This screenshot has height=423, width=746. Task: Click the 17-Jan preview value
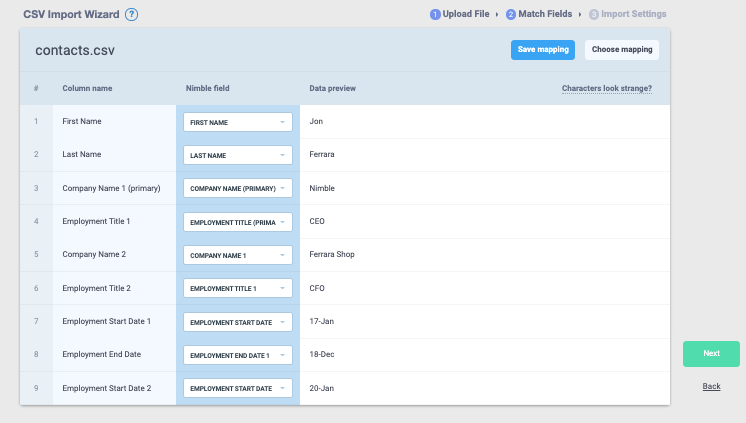click(x=322, y=321)
